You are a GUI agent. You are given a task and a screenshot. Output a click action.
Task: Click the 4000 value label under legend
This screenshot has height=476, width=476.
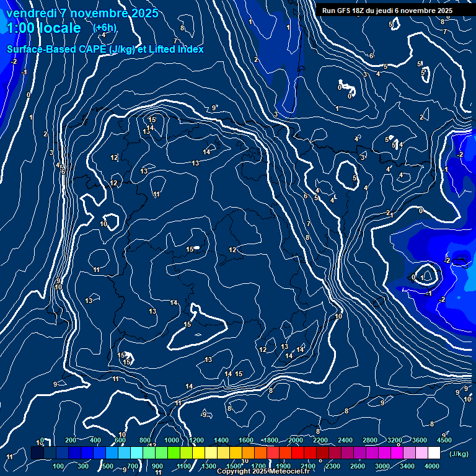click(x=432, y=466)
